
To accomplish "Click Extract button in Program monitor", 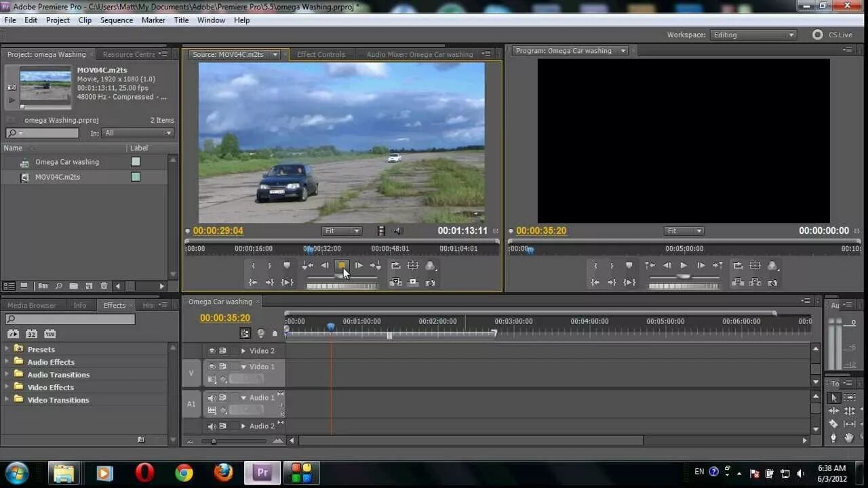I will tap(755, 282).
